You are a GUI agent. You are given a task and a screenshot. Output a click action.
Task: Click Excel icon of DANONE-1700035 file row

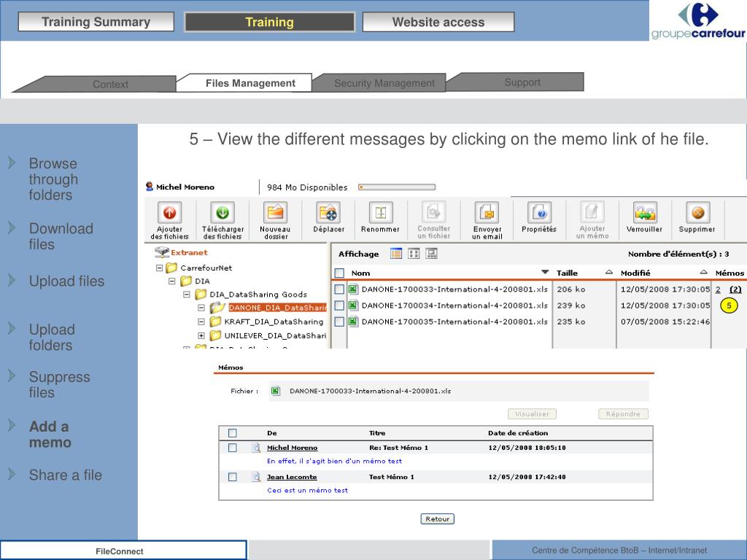click(352, 322)
